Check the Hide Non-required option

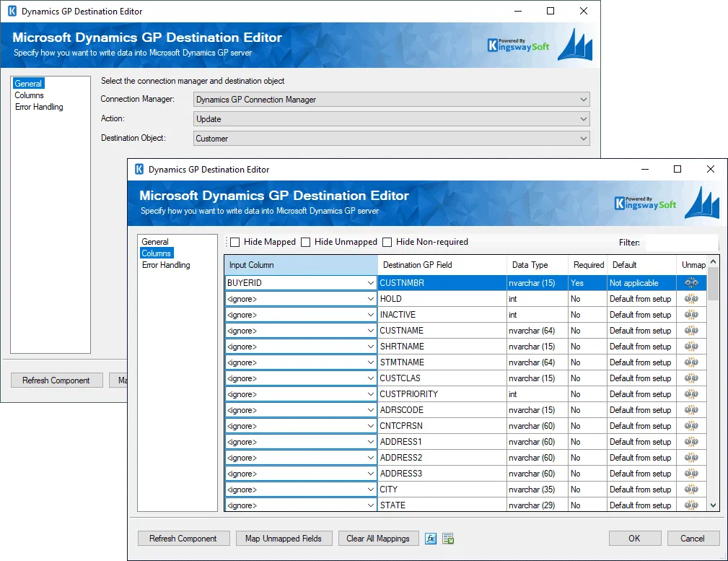tap(387, 243)
